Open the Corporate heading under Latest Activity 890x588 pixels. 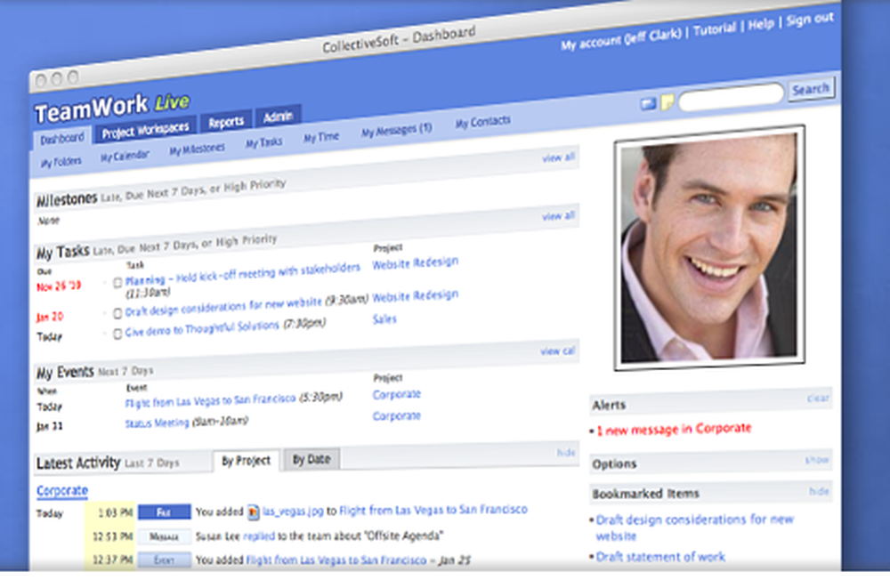pyautogui.click(x=62, y=490)
